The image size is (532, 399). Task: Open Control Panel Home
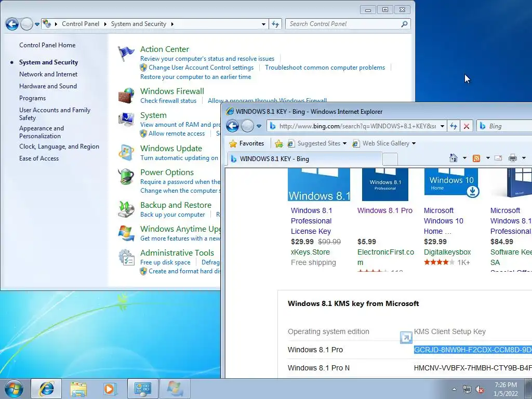[x=47, y=45]
